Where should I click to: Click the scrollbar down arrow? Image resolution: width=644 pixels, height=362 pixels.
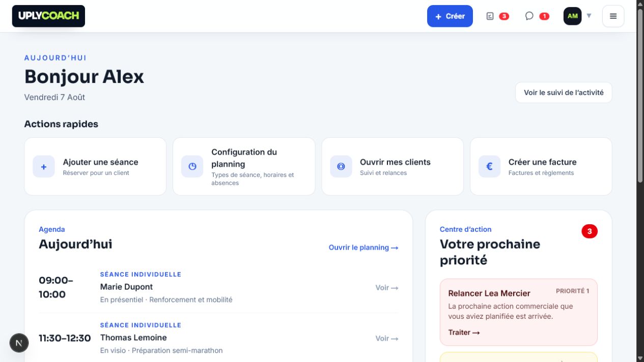[640, 358]
